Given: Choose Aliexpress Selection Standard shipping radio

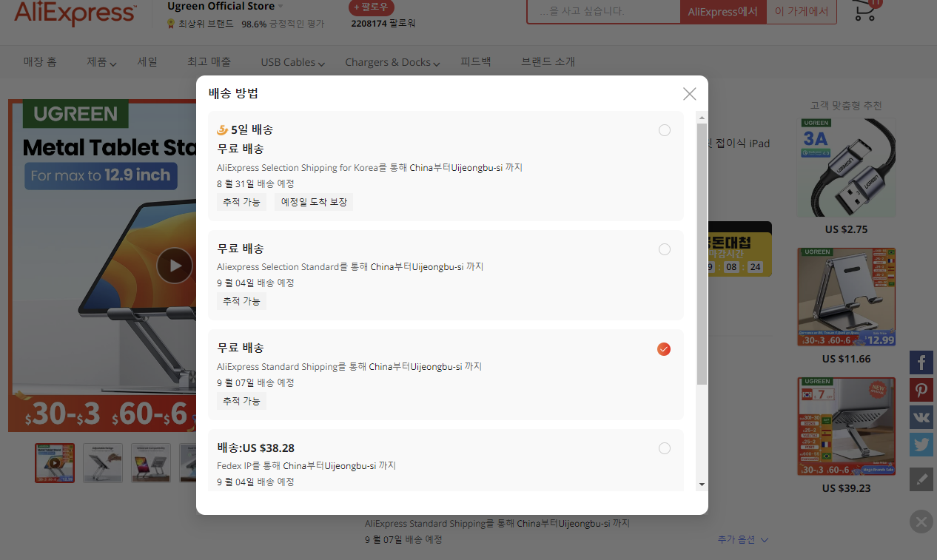Looking at the screenshot, I should point(665,249).
